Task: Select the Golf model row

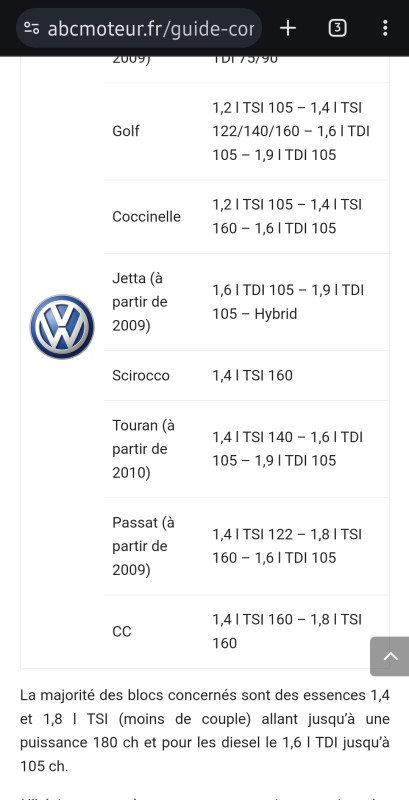Action: point(246,131)
